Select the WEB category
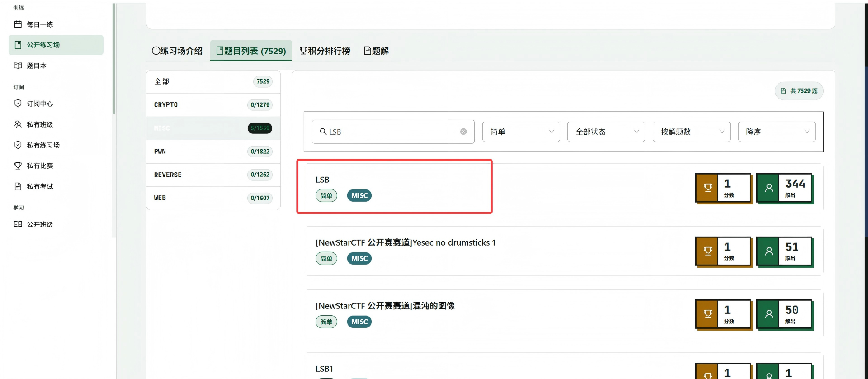 tap(213, 198)
